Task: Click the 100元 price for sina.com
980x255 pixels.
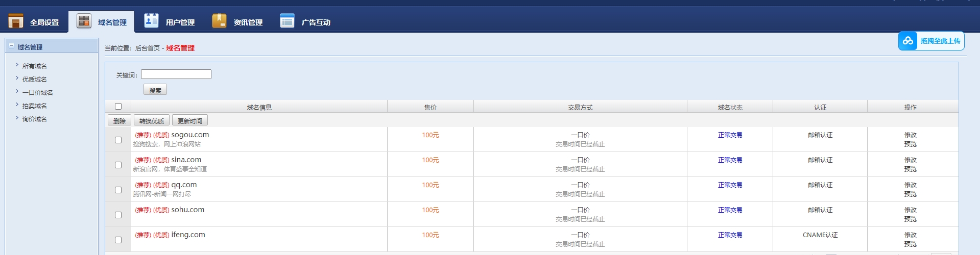Action: [431, 160]
